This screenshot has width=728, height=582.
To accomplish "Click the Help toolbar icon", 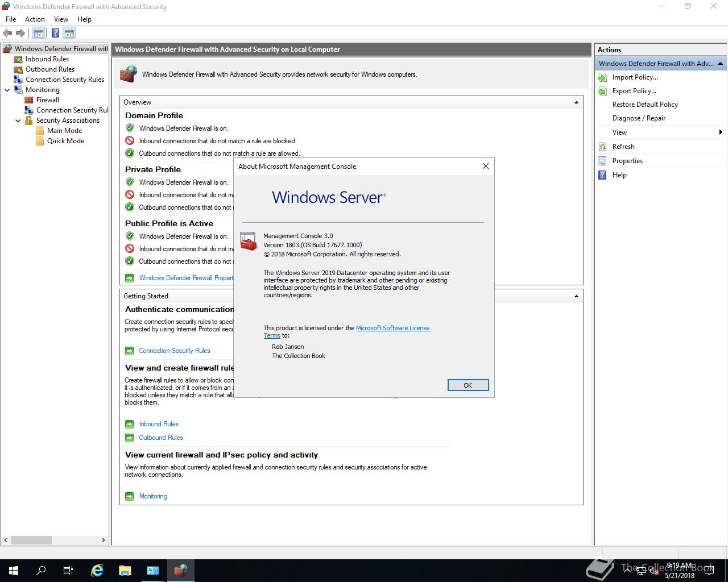I will click(x=55, y=33).
